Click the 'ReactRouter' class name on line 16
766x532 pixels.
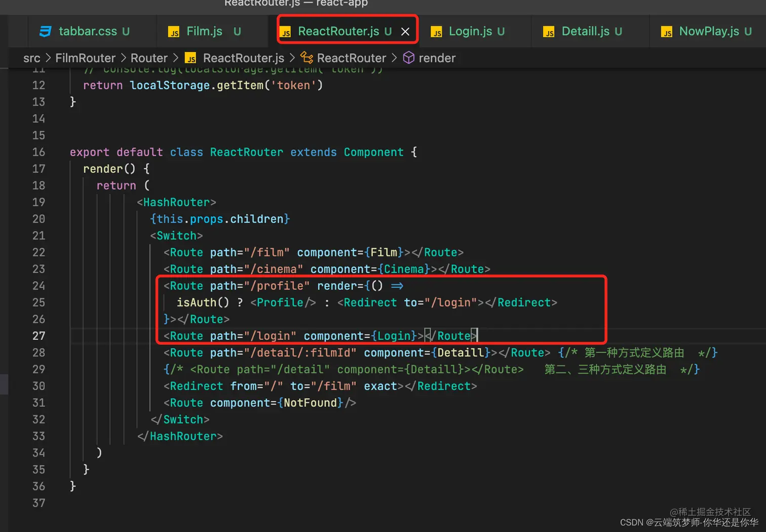click(247, 152)
